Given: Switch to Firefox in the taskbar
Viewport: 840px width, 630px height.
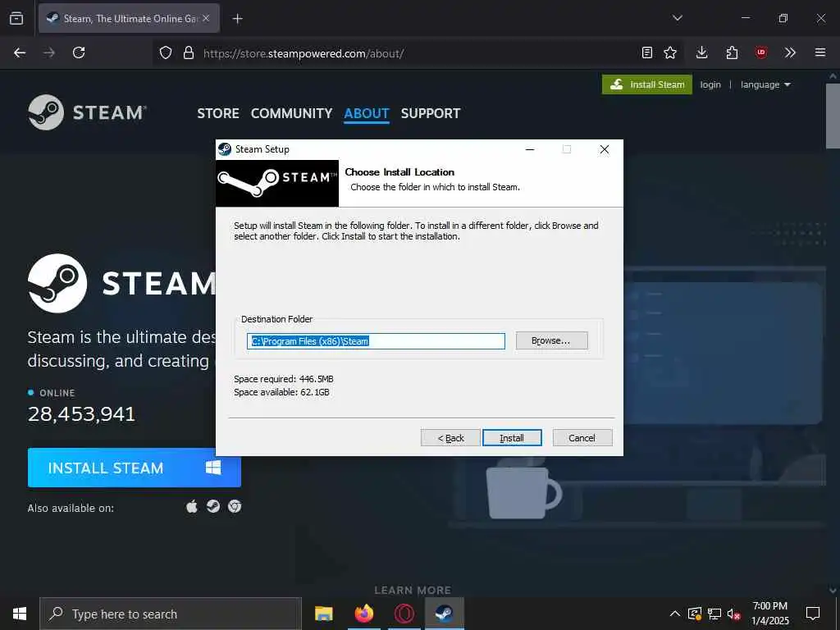Looking at the screenshot, I should click(x=364, y=614).
